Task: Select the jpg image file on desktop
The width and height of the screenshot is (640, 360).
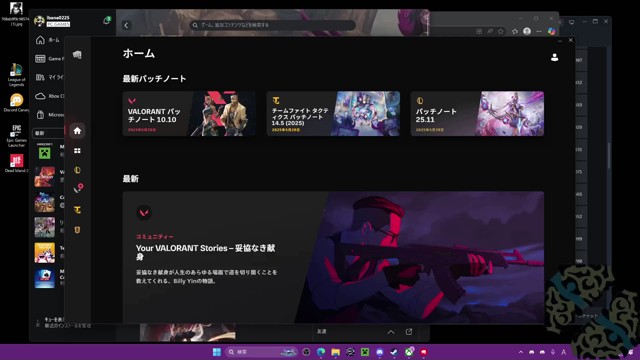Action: (16, 13)
